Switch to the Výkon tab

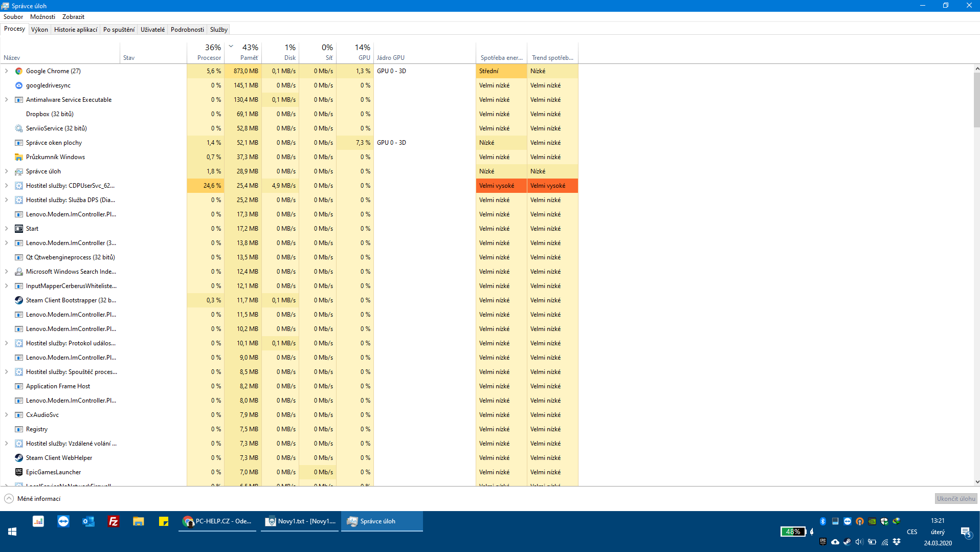(39, 30)
